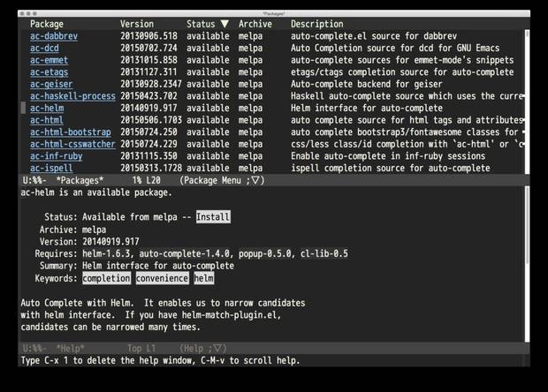Click version 20131127.311 of ac-etags

click(x=148, y=72)
